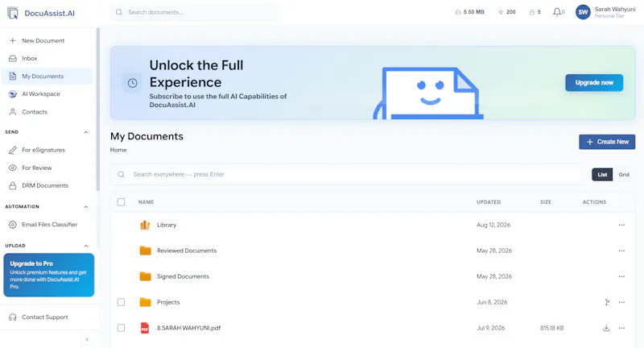Click the Library books folder icon

[145, 225]
